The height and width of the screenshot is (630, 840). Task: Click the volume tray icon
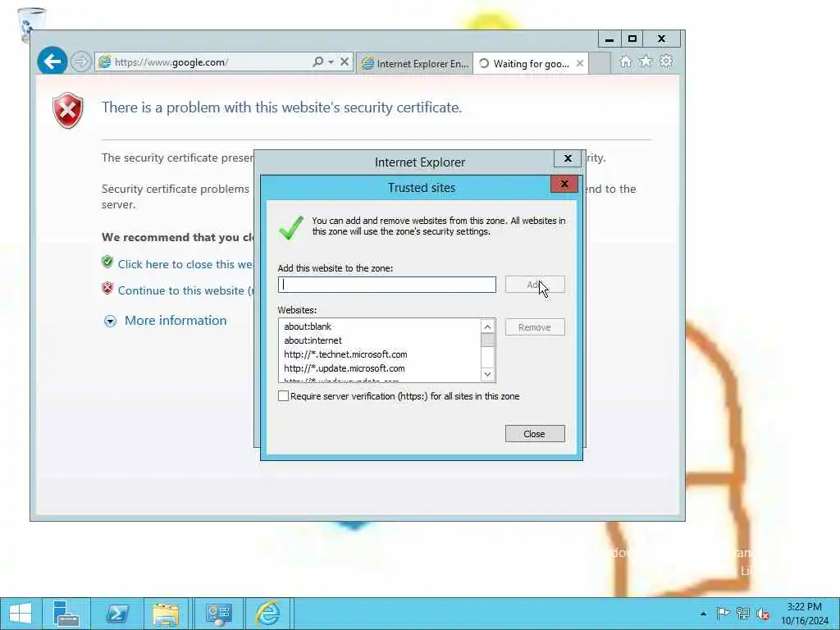click(763, 614)
